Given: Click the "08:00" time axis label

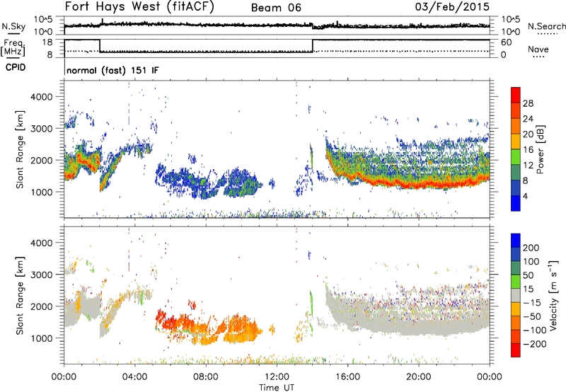Looking at the screenshot, I should (x=206, y=377).
